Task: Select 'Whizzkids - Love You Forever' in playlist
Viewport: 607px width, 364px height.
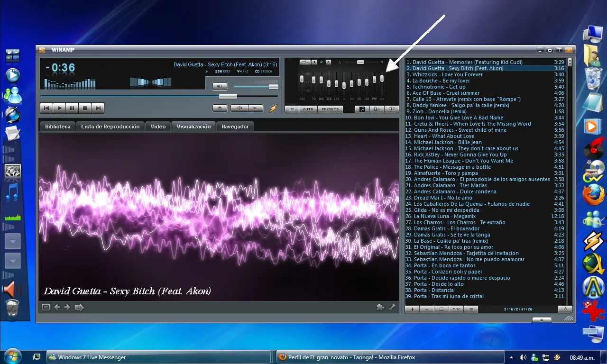Action: [x=485, y=74]
